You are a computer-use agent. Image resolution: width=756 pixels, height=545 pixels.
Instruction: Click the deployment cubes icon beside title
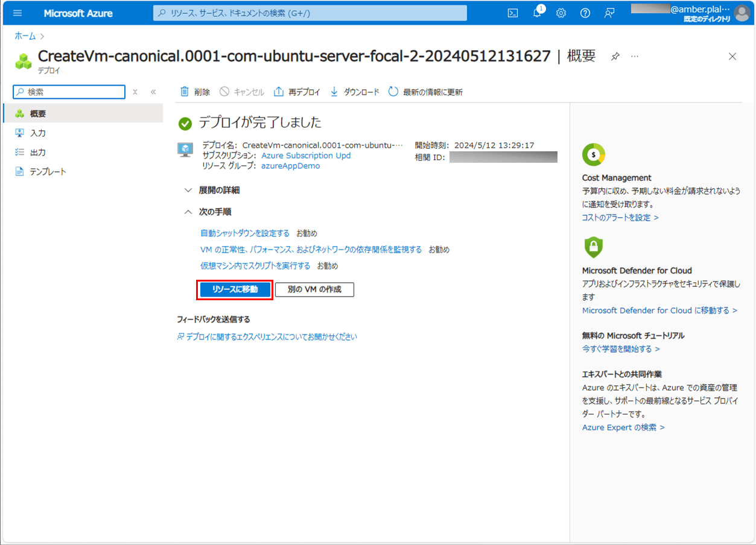[24, 61]
